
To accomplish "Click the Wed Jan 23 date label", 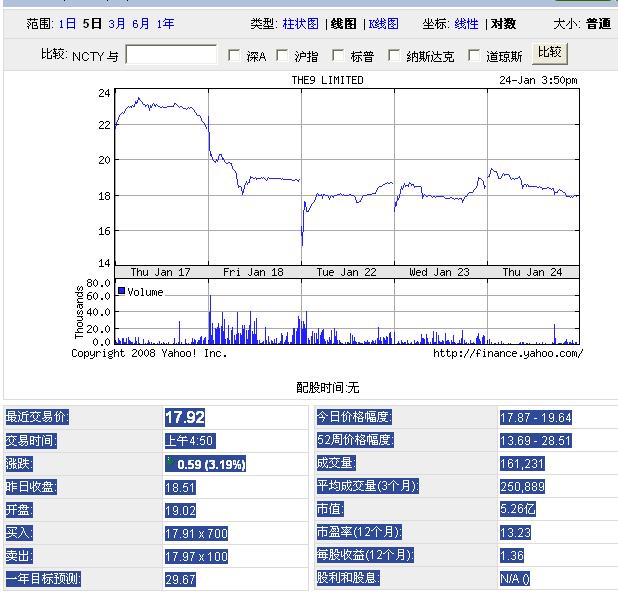I will coord(439,272).
